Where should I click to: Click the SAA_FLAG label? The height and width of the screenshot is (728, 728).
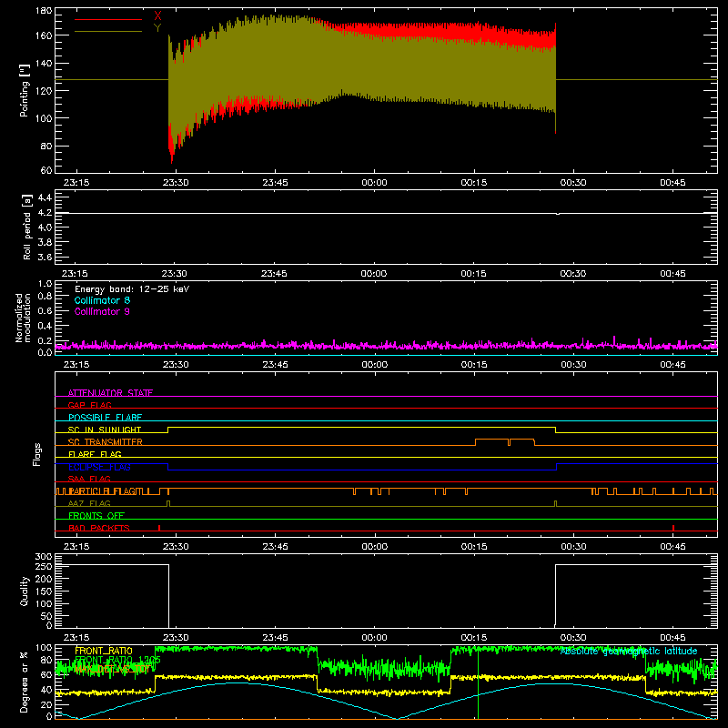click(89, 479)
